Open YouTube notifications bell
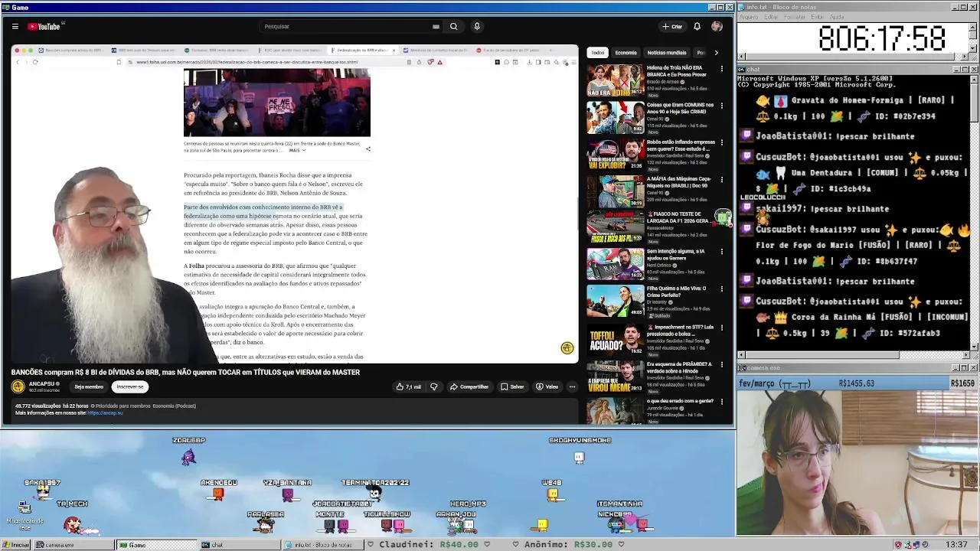 (697, 26)
